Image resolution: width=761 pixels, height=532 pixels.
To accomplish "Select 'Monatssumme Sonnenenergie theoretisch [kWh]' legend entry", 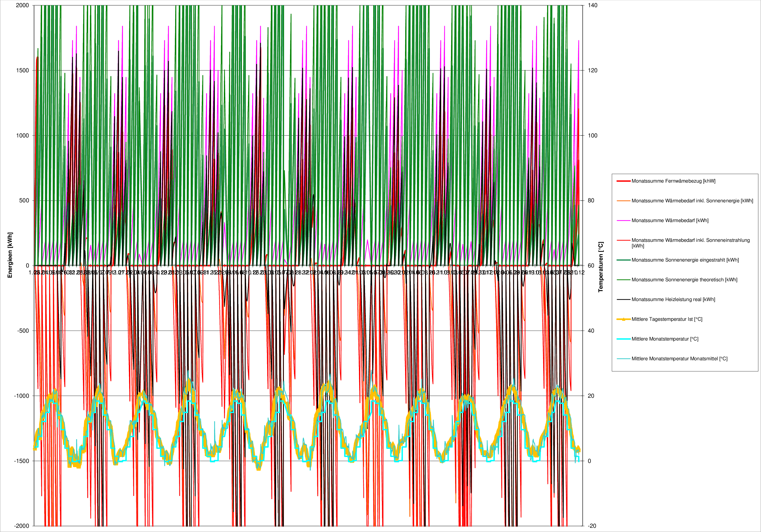I will (684, 280).
